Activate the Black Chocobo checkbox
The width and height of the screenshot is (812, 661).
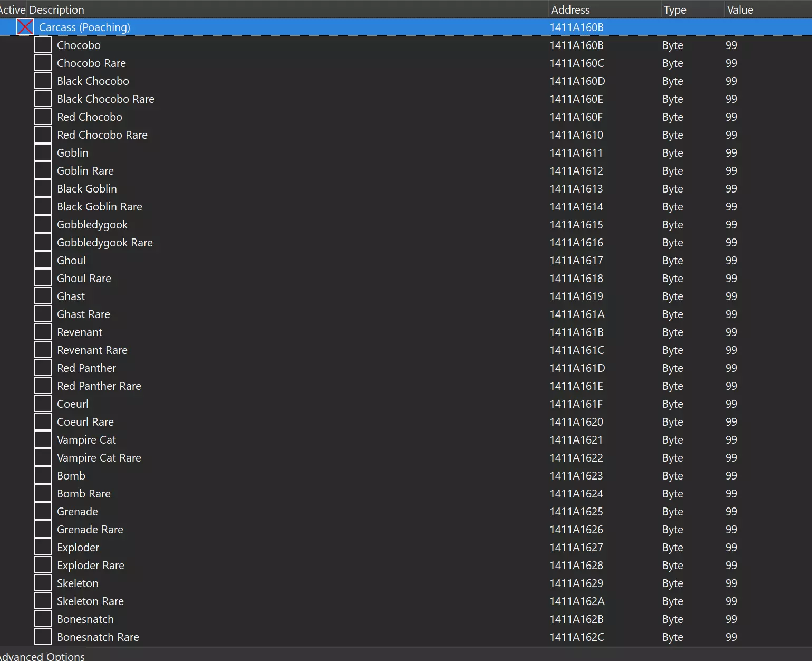tap(43, 81)
